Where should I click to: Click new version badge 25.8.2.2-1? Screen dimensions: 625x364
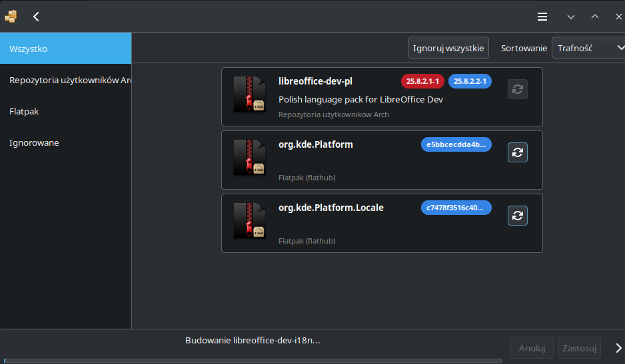coord(470,81)
